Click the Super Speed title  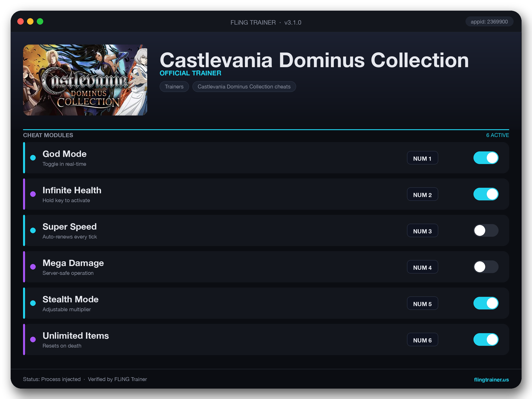pyautogui.click(x=70, y=227)
